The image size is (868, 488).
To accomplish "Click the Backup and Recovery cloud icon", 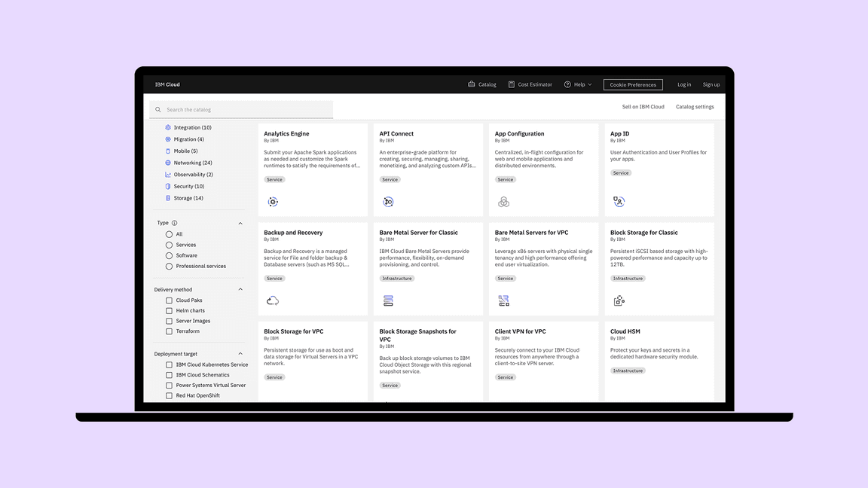I will (273, 300).
